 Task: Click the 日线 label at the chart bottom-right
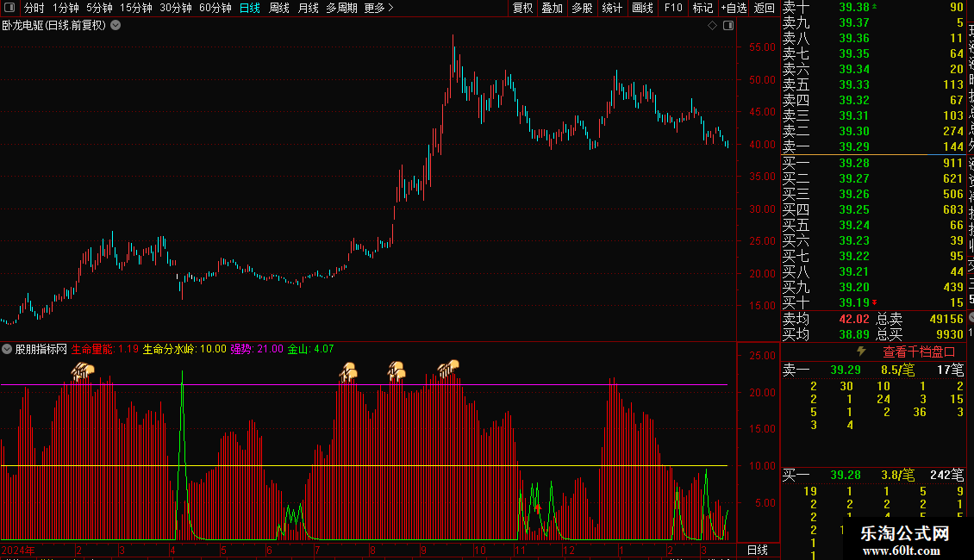pos(757,550)
